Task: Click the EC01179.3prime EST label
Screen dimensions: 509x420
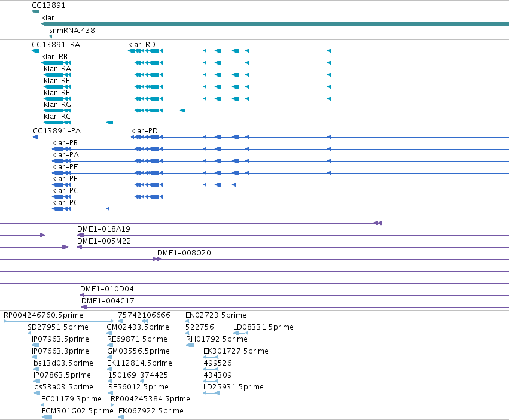Action: tap(71, 399)
